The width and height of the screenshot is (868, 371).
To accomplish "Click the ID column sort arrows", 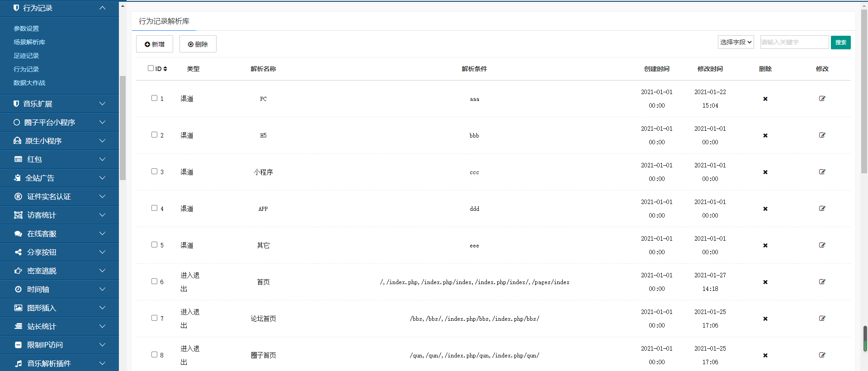I will (x=165, y=69).
